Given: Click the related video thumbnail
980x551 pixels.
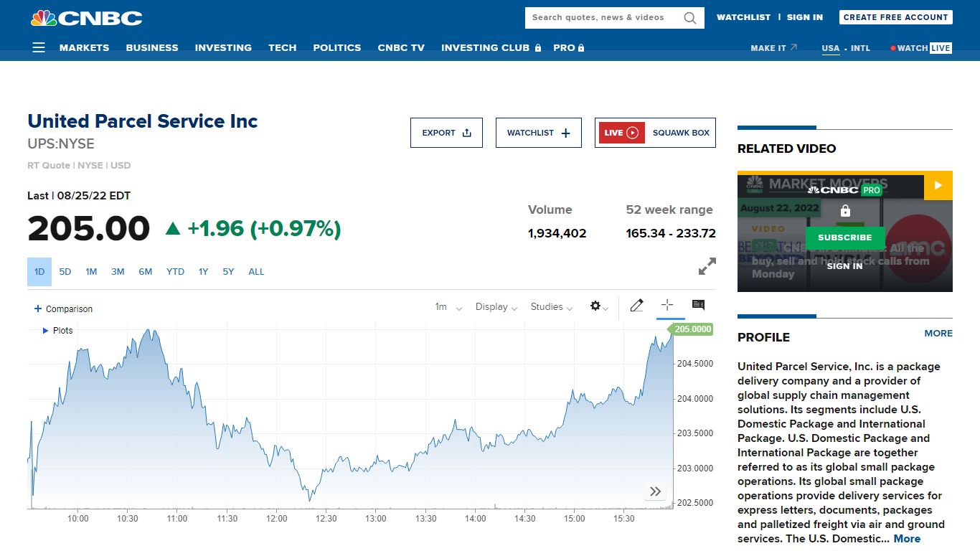Looking at the screenshot, I should coord(845,231).
